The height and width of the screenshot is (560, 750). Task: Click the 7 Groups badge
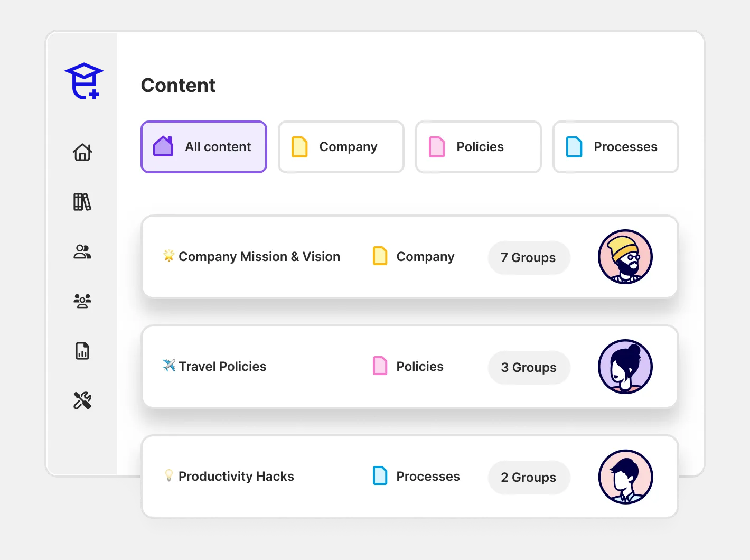[x=529, y=258]
